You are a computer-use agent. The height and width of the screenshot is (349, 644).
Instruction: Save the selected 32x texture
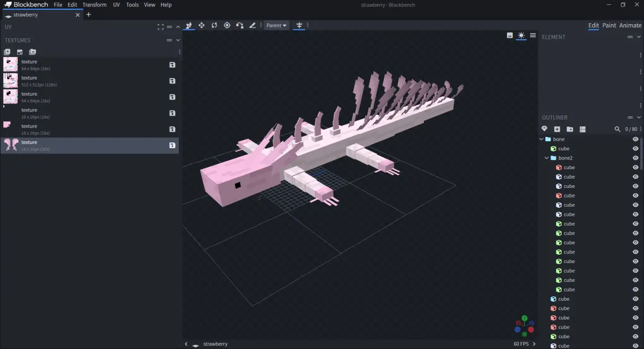pos(172,146)
